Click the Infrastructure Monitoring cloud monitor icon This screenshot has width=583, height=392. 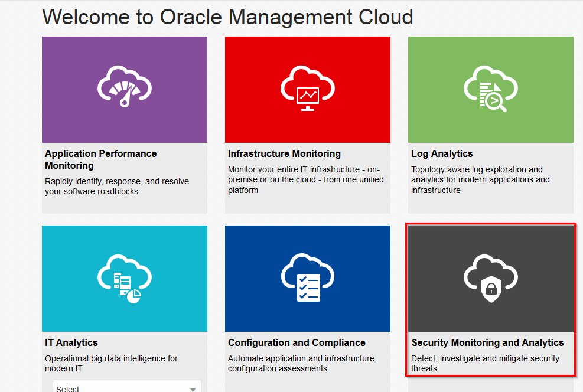click(308, 88)
